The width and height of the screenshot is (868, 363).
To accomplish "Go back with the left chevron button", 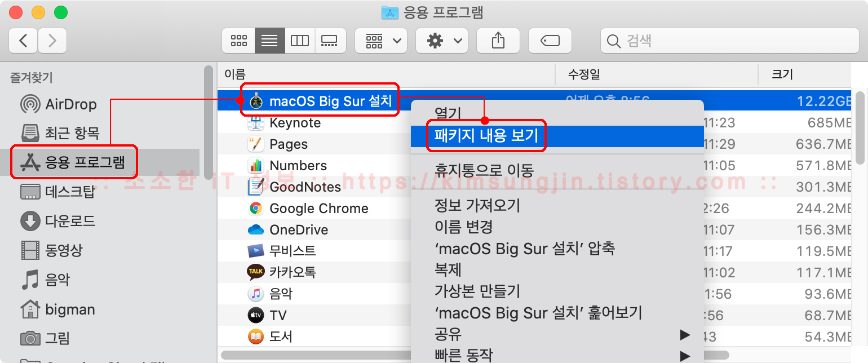I will [x=24, y=41].
